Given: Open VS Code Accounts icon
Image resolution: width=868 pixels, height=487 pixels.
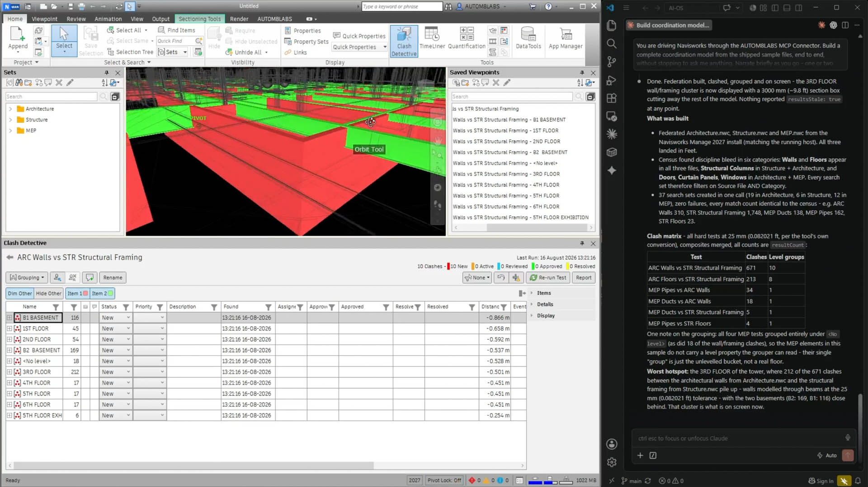Looking at the screenshot, I should 612,444.
